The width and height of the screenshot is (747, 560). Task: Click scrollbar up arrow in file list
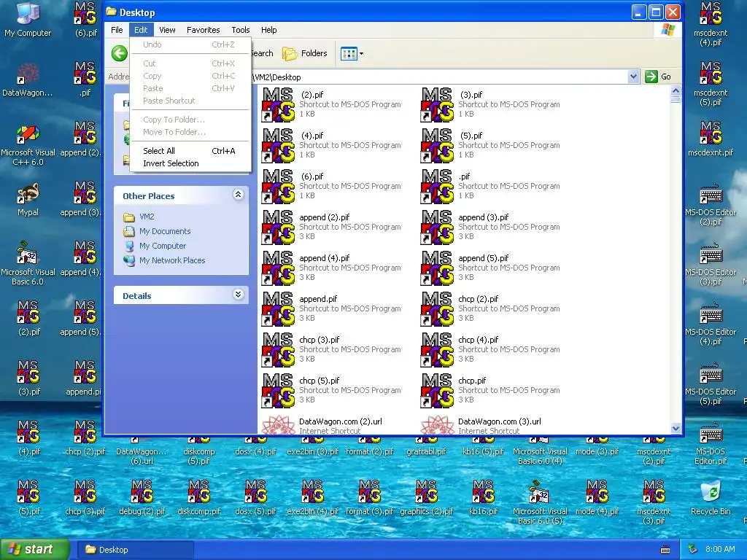[x=676, y=90]
